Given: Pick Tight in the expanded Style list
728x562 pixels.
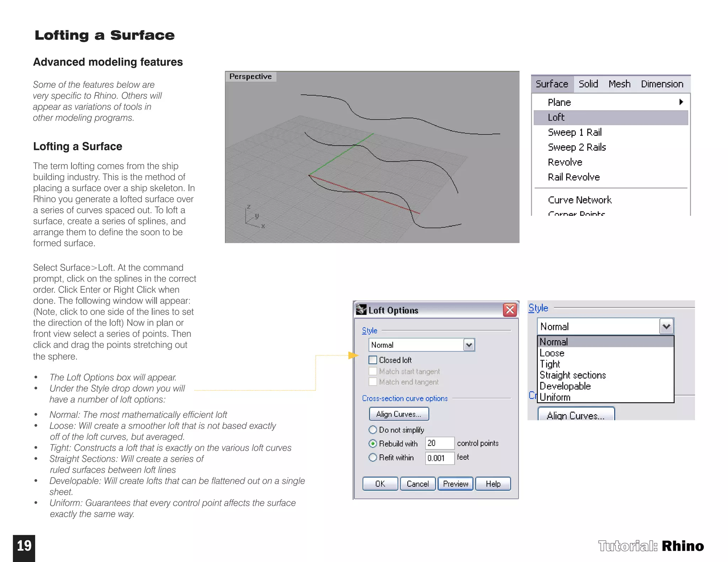Looking at the screenshot, I should point(606,364).
